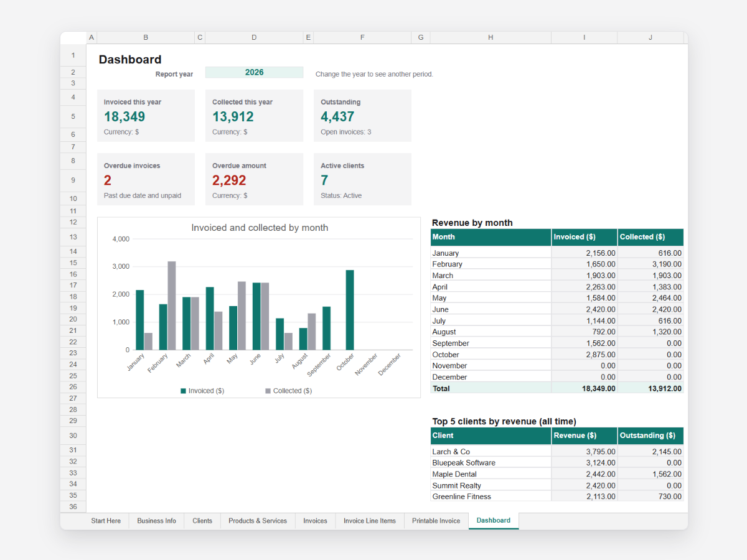This screenshot has height=560, width=747.
Task: Select the active Dashboard tab
Action: [x=494, y=521]
